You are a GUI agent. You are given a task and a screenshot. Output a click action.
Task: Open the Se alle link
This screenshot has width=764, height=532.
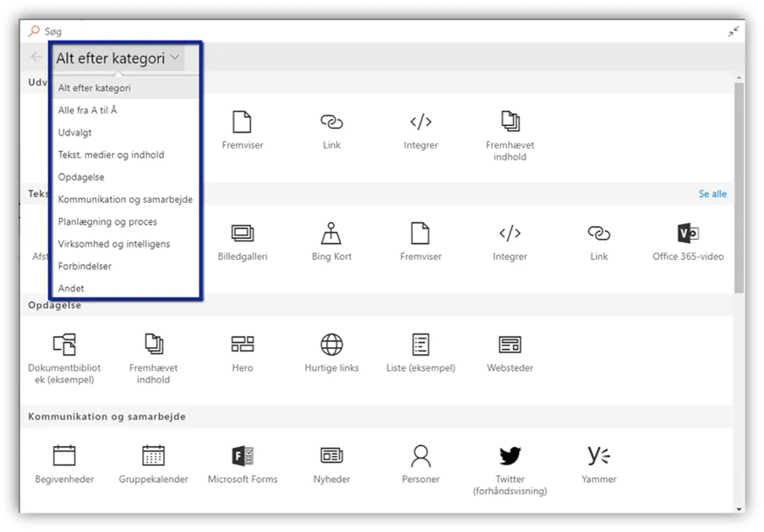[712, 193]
